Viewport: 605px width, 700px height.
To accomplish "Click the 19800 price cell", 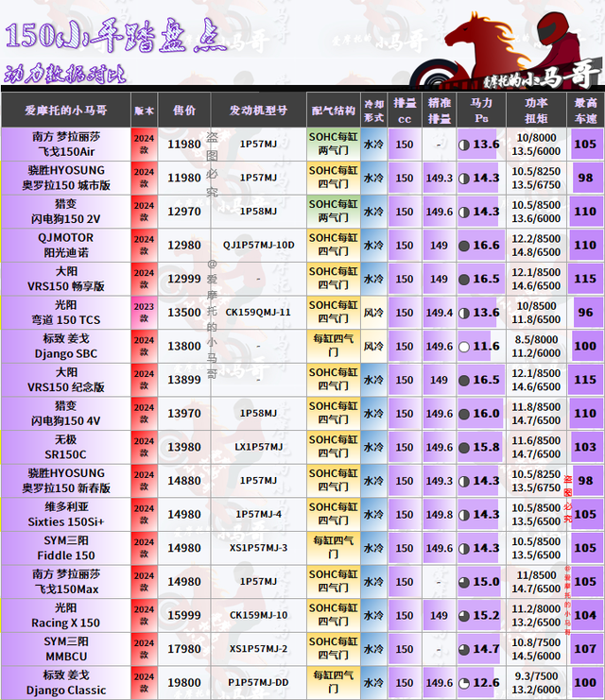I will coord(184,683).
